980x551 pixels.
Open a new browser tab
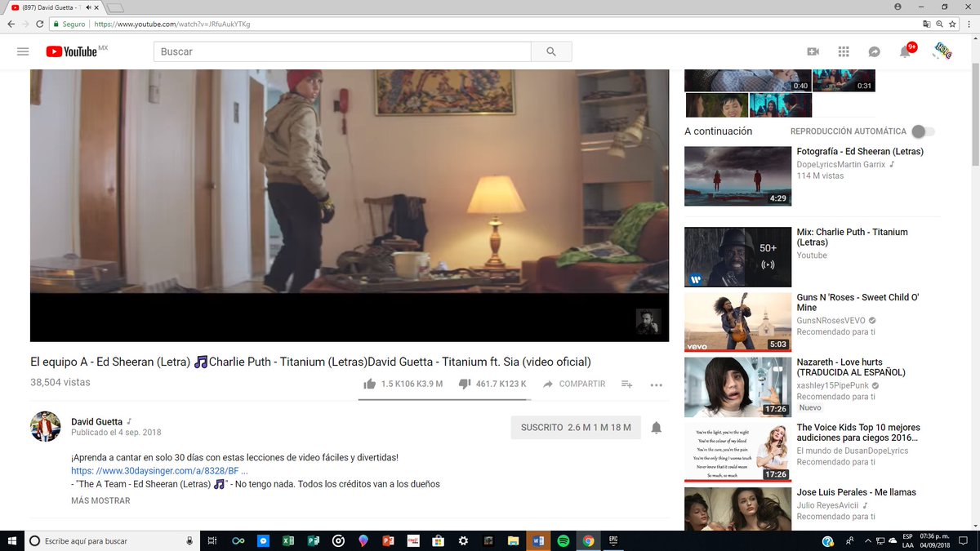(x=115, y=8)
